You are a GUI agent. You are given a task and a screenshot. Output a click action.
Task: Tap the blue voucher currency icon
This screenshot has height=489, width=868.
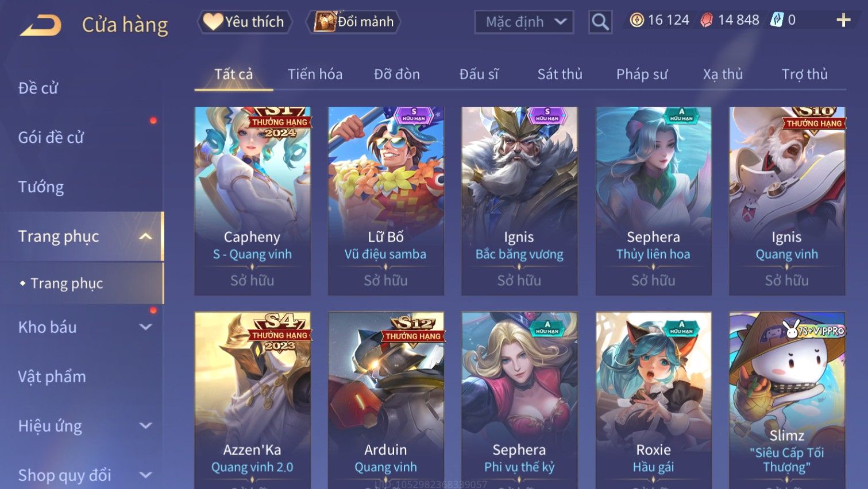click(x=777, y=20)
